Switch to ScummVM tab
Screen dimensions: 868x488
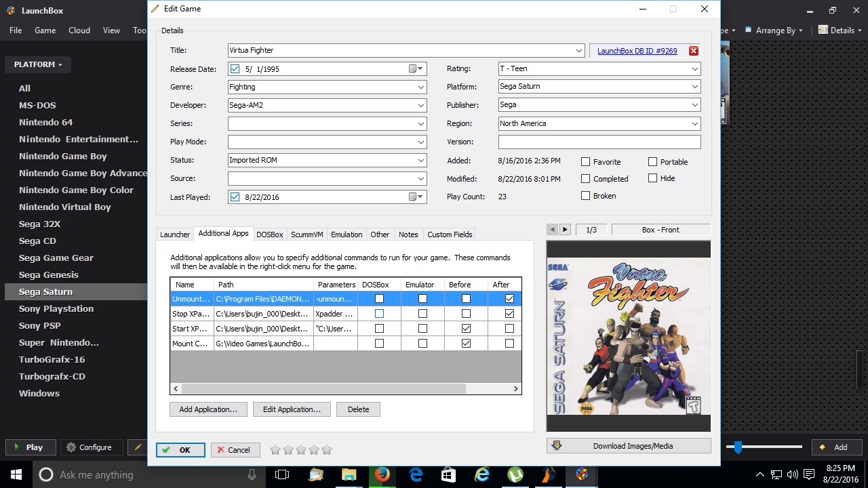click(307, 235)
